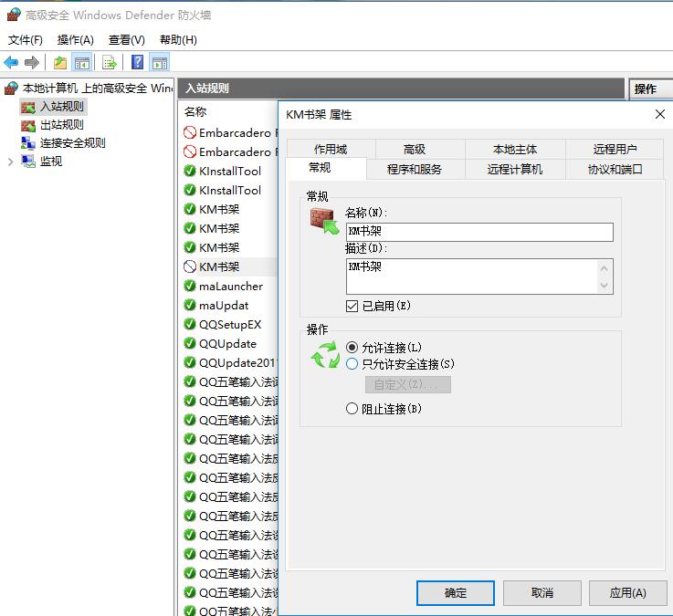
Task: Click the 确定 button
Action: [456, 593]
